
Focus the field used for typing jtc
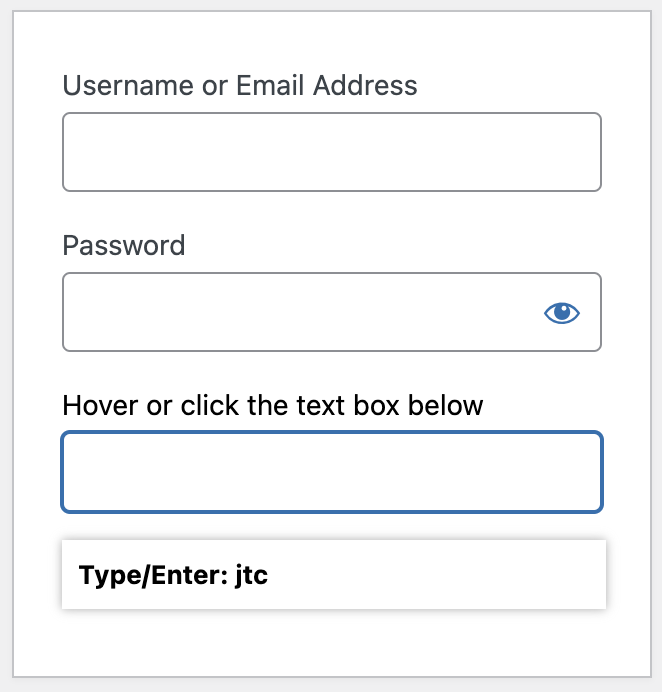[x=332, y=472]
